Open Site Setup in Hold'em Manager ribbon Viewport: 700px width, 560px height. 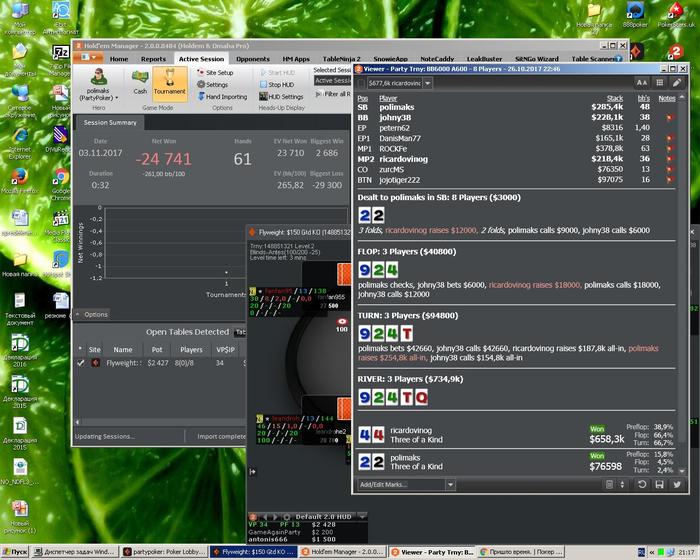[215, 72]
